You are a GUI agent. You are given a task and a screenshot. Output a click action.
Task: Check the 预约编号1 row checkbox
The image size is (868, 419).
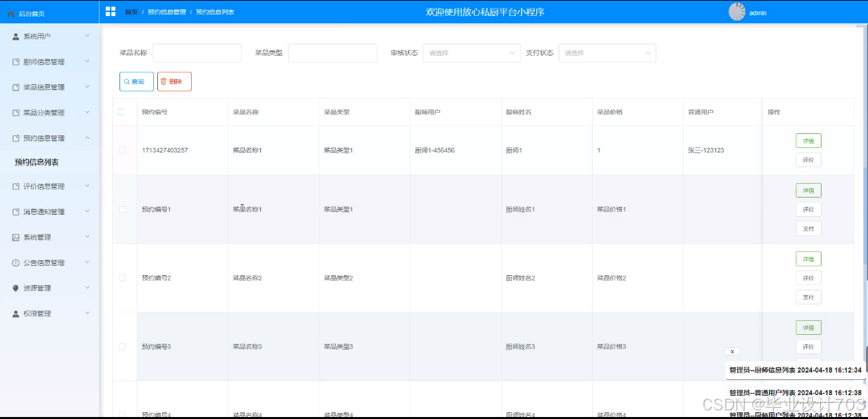pyautogui.click(x=122, y=209)
